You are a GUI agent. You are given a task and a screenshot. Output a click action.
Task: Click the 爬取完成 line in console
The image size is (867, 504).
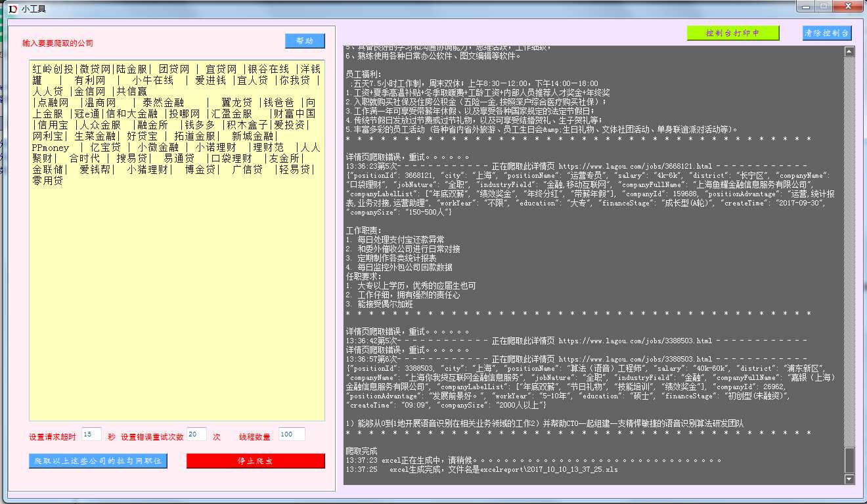(362, 451)
